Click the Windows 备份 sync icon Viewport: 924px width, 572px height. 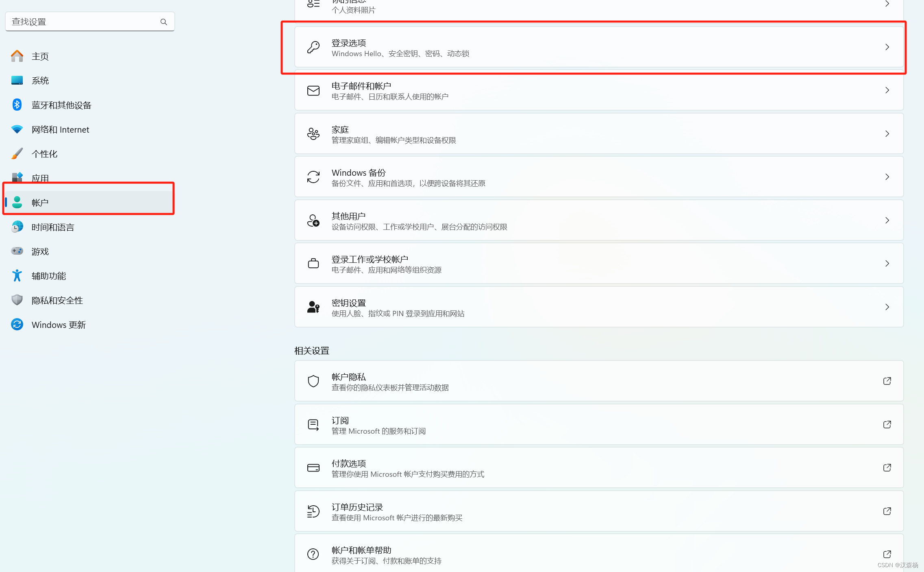(x=313, y=177)
